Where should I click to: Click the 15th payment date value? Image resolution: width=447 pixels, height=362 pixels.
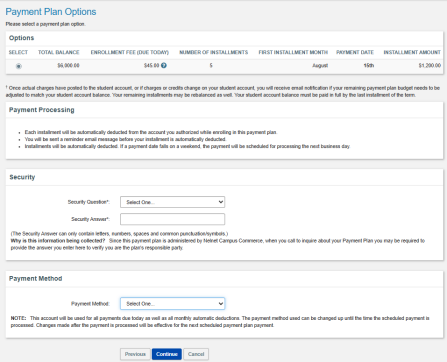pyautogui.click(x=369, y=65)
